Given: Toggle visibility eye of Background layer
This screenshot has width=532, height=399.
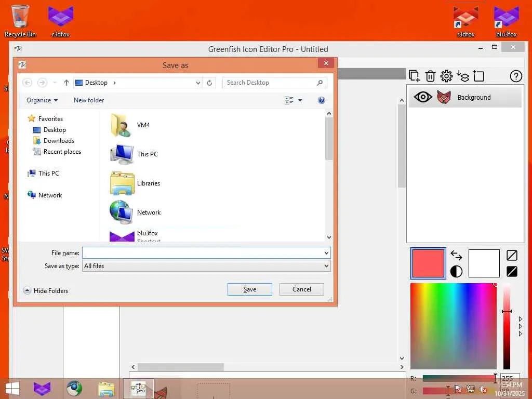Looking at the screenshot, I should coord(423,97).
